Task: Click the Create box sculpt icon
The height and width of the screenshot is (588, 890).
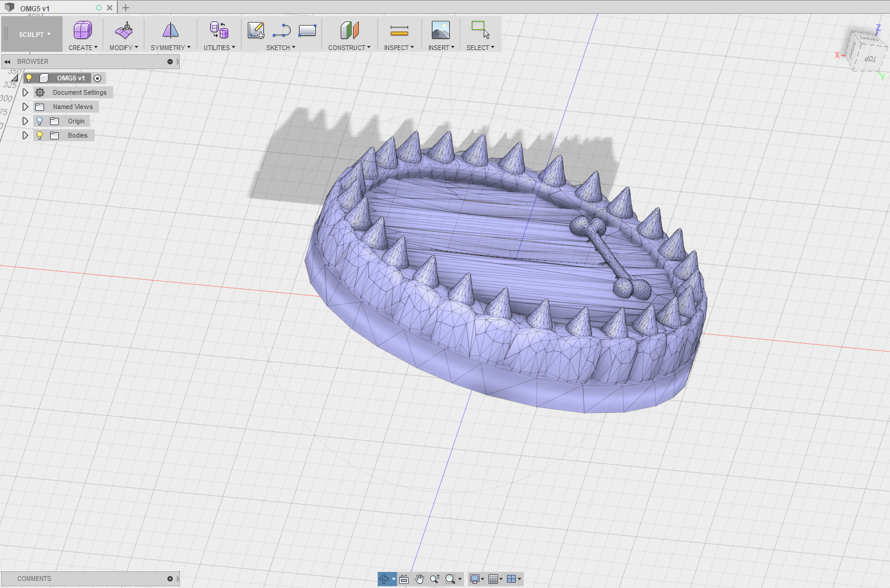Action: click(x=83, y=30)
